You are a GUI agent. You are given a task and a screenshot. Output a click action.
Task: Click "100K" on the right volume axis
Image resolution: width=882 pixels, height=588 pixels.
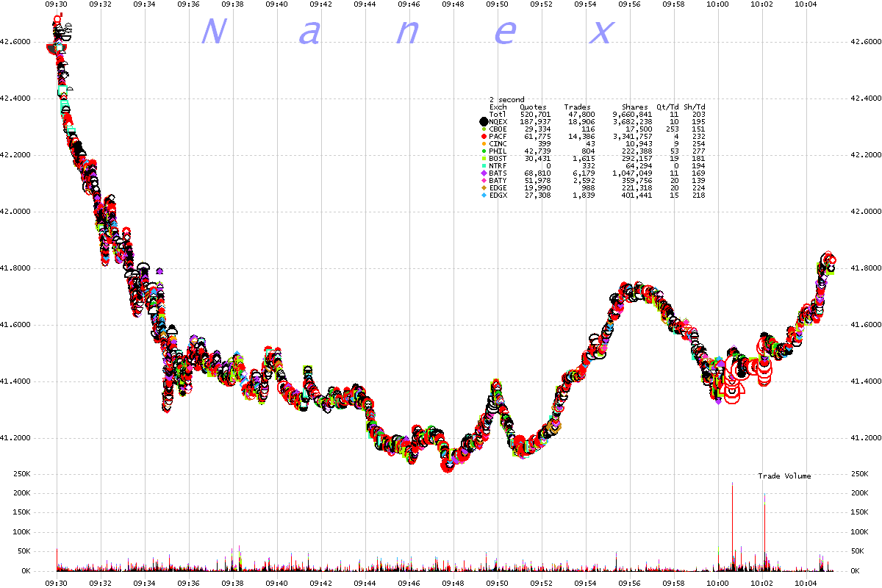pyautogui.click(x=860, y=531)
